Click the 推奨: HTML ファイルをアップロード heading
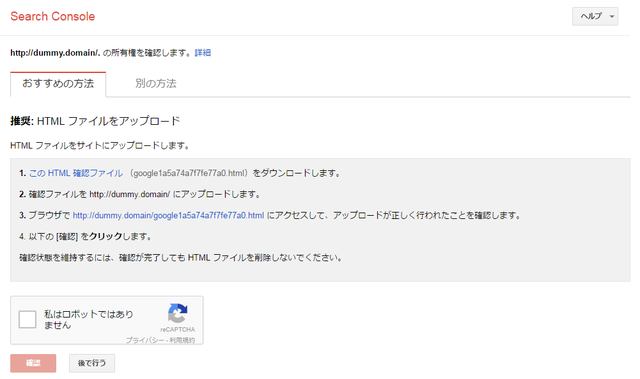The height and width of the screenshot is (379, 640). [x=95, y=121]
